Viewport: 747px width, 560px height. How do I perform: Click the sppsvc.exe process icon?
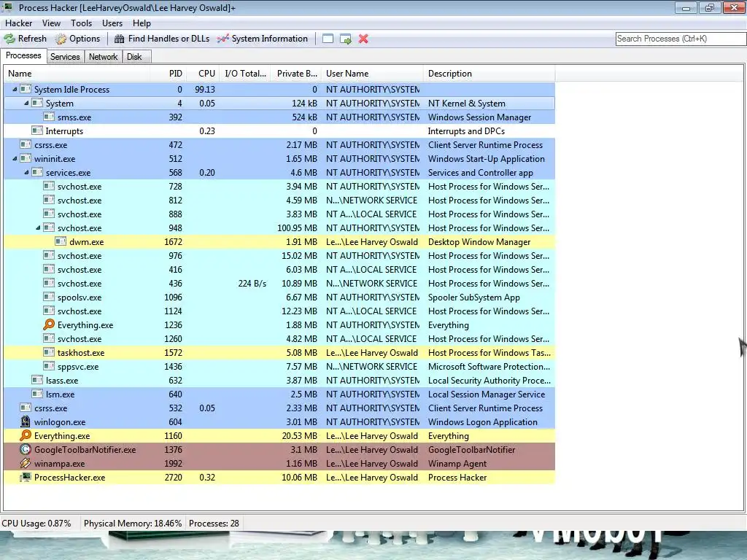click(49, 366)
